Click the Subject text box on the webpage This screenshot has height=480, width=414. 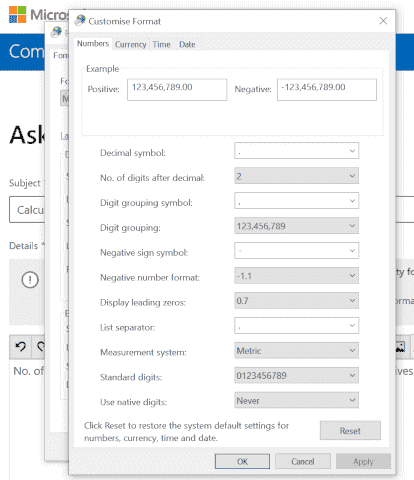pyautogui.click(x=27, y=210)
